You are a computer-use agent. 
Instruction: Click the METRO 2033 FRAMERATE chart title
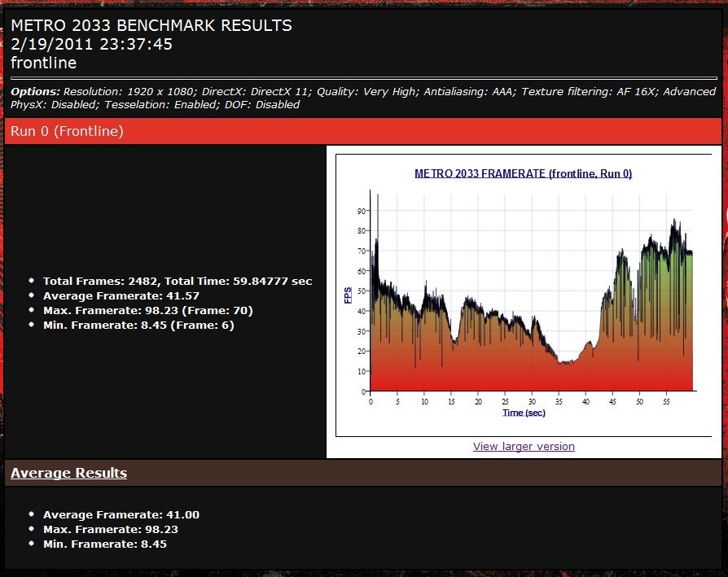click(524, 173)
